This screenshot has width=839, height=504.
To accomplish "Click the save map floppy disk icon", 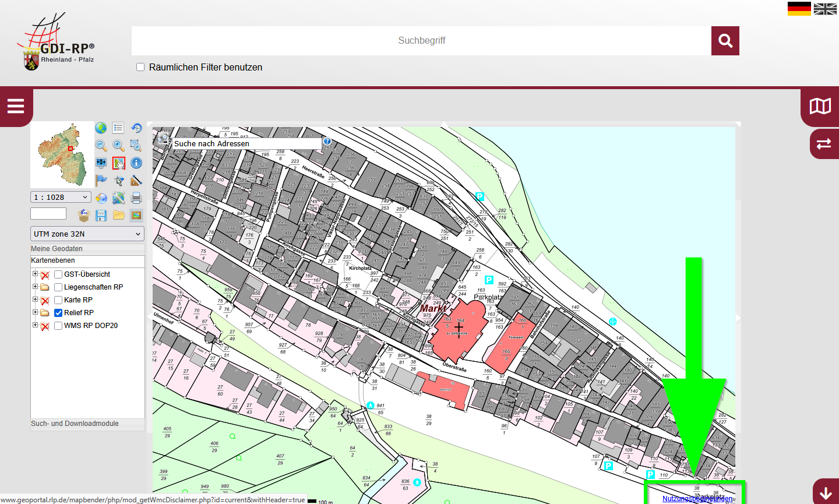I will coord(101,215).
